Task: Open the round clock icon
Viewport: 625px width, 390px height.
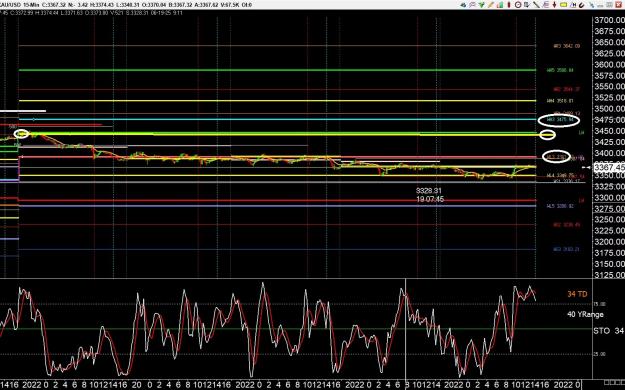Action: pyautogui.click(x=518, y=5)
